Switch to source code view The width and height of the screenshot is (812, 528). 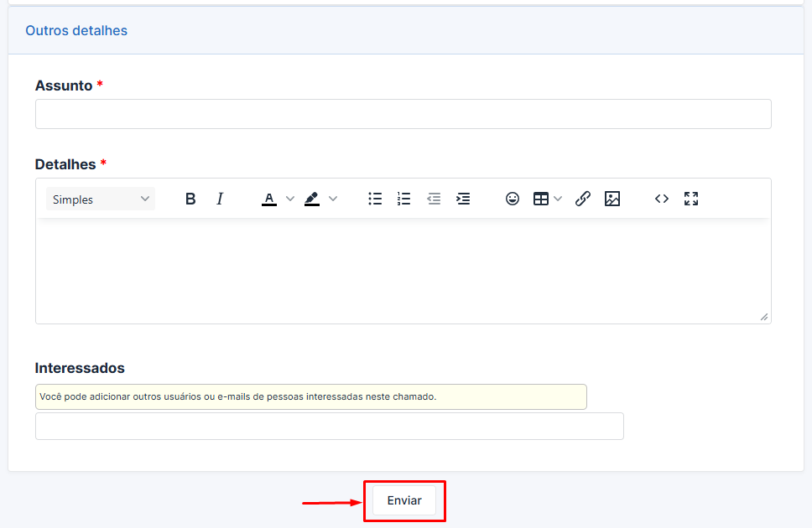pos(662,199)
